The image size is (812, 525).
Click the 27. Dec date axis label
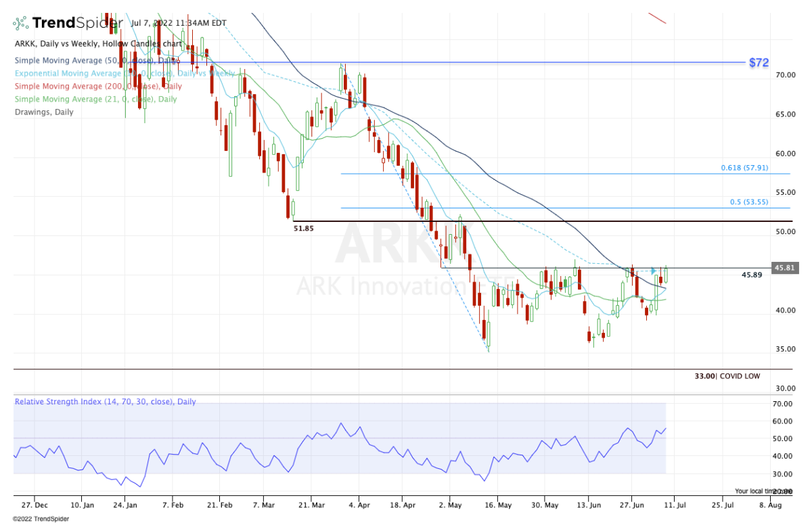point(34,505)
